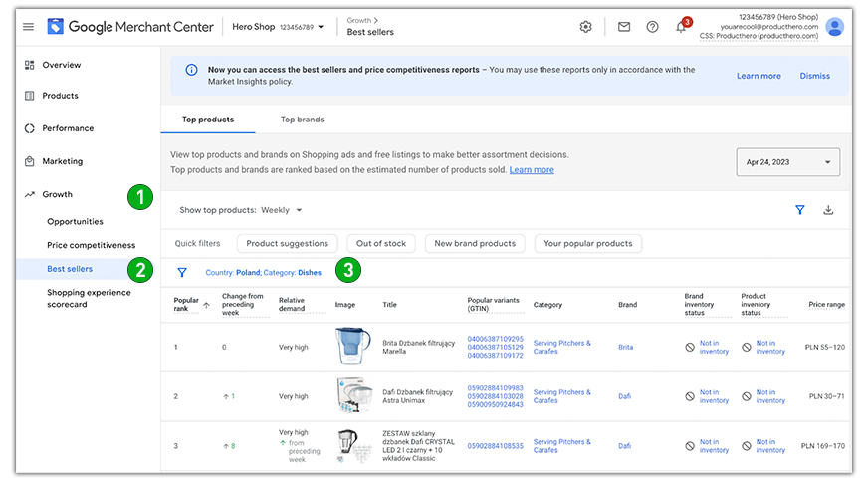This screenshot has width=868, height=482.
Task: Switch to the Top brands tab
Action: [303, 120]
